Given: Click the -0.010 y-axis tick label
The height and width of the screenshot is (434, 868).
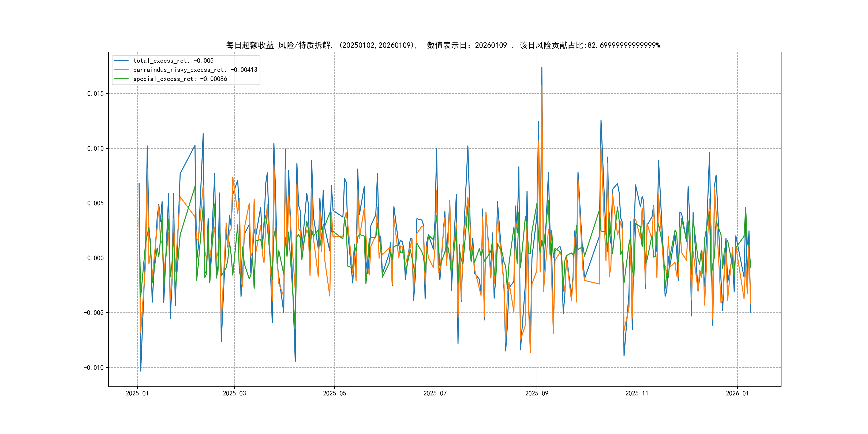Looking at the screenshot, I should (94, 368).
